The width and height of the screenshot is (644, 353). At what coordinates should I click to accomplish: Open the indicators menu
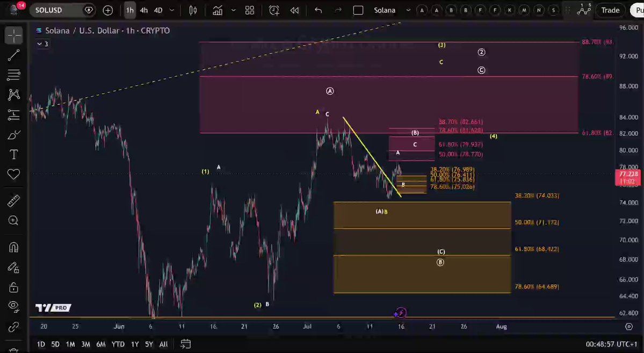[x=218, y=10]
